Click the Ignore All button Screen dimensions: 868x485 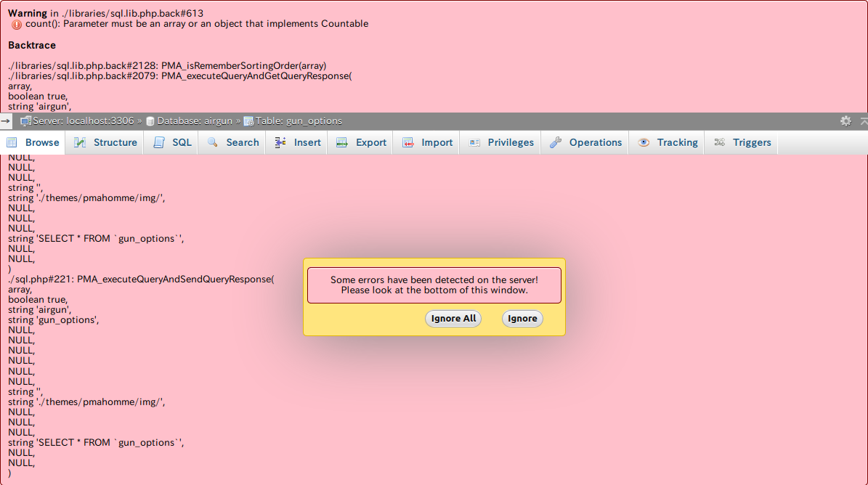tap(453, 318)
